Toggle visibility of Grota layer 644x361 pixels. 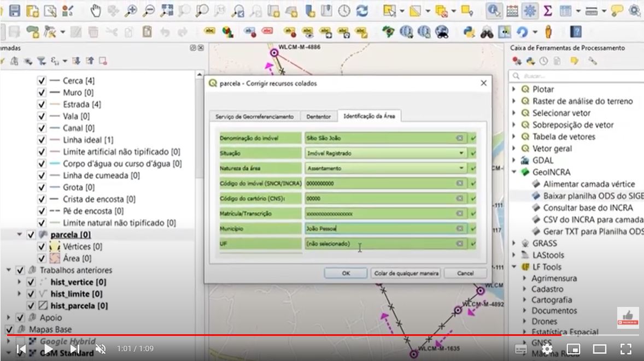(x=42, y=187)
